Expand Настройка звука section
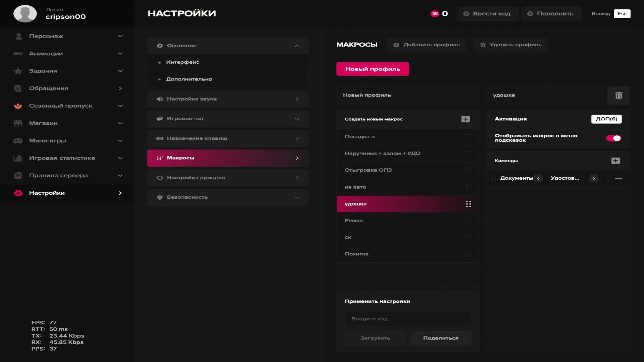The image size is (644, 362). [297, 99]
